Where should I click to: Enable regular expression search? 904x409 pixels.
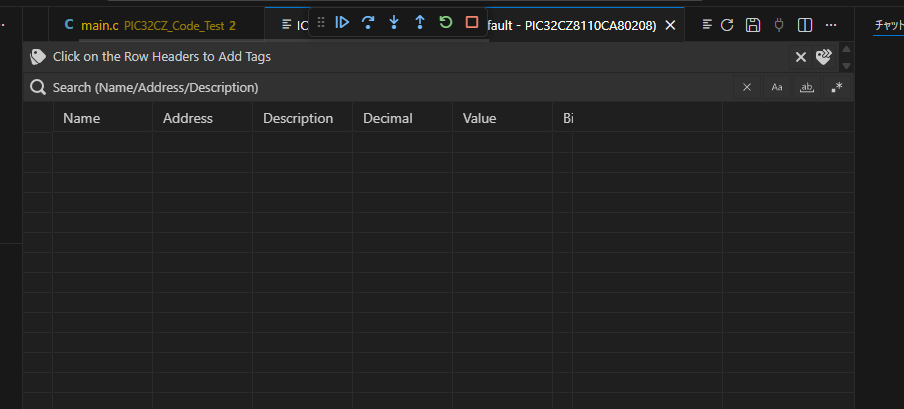(x=837, y=87)
